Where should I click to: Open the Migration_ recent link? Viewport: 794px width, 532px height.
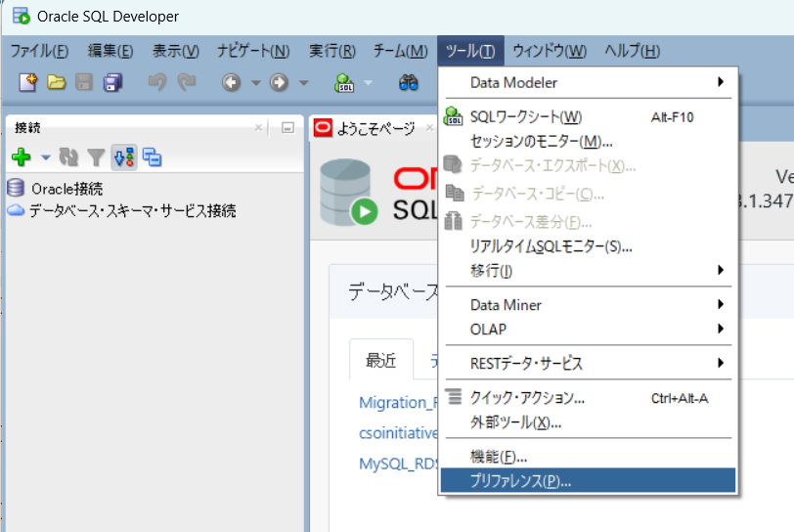399,402
